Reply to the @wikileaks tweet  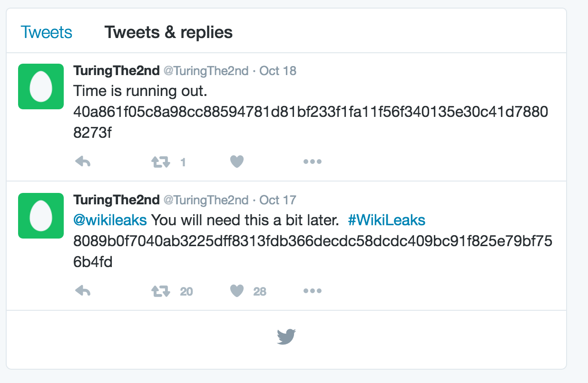pos(83,291)
